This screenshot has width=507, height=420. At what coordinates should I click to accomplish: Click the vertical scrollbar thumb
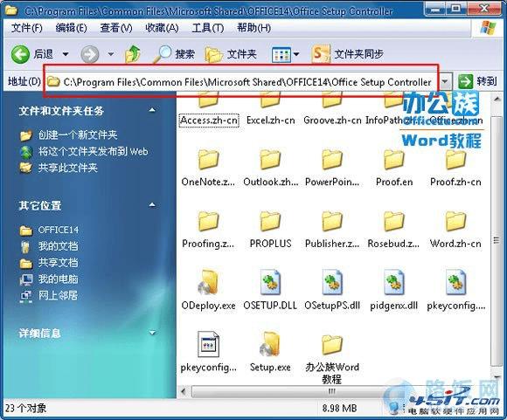(x=496, y=241)
